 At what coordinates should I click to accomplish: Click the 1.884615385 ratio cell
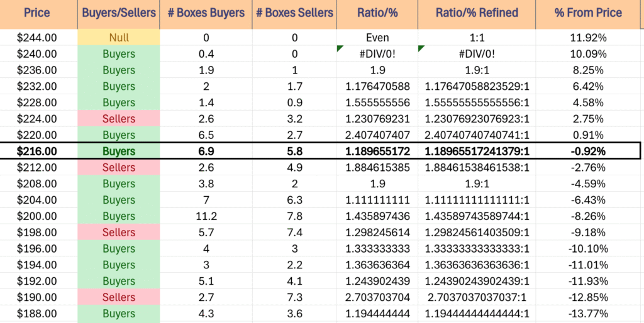click(377, 167)
